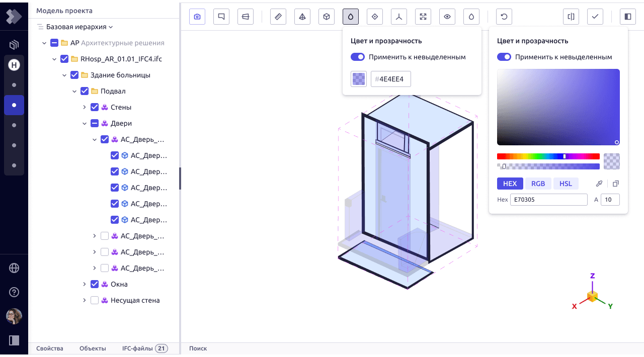
Task: Click the Z axis on the orientation gizmo
Action: [x=593, y=276]
